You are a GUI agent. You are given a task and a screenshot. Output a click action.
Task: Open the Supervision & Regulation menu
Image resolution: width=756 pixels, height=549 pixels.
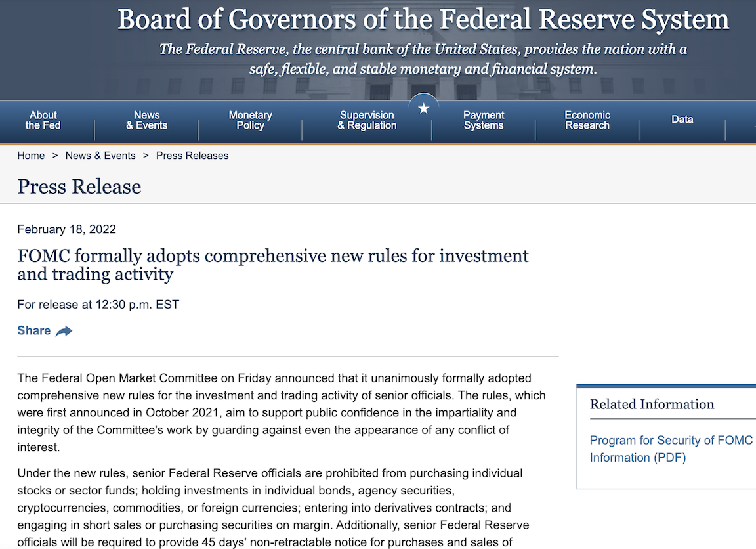coord(367,120)
